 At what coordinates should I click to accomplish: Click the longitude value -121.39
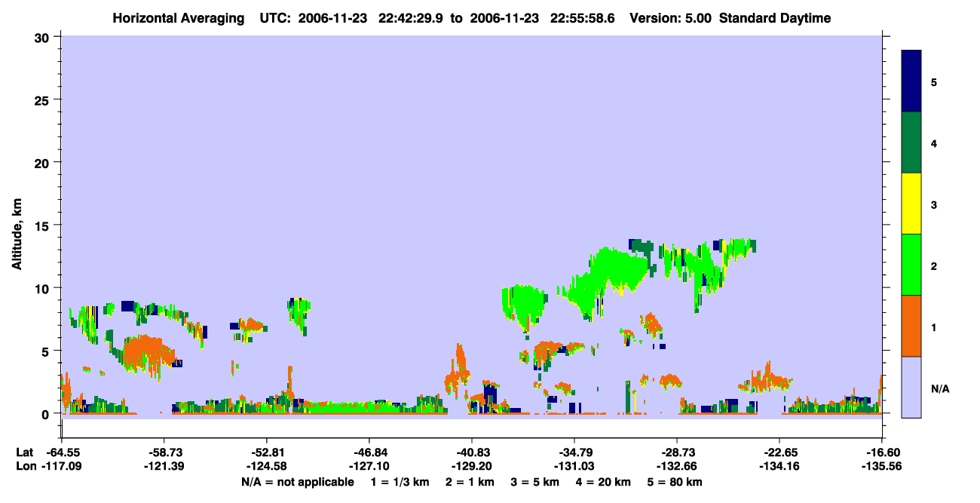point(164,466)
